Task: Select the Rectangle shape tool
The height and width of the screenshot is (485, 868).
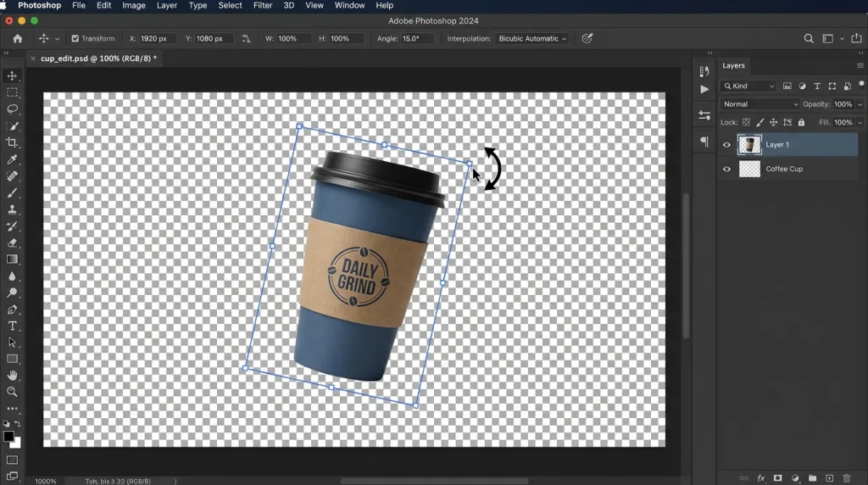Action: coord(12,359)
